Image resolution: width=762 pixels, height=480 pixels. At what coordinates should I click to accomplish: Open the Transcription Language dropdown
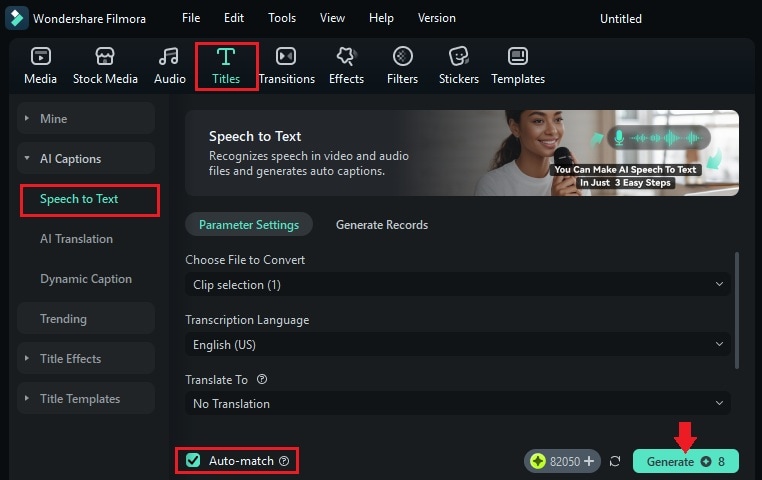[x=458, y=344]
